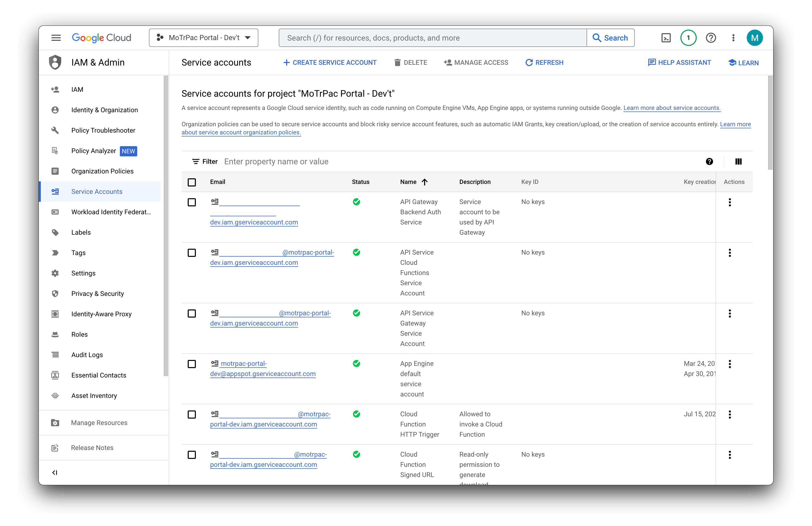Click the Labels tag icon
This screenshot has width=812, height=526.
(55, 232)
